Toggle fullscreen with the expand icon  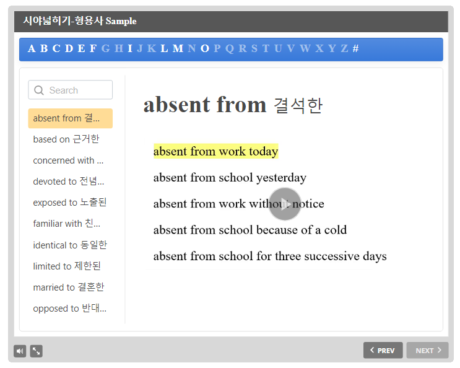click(x=36, y=351)
